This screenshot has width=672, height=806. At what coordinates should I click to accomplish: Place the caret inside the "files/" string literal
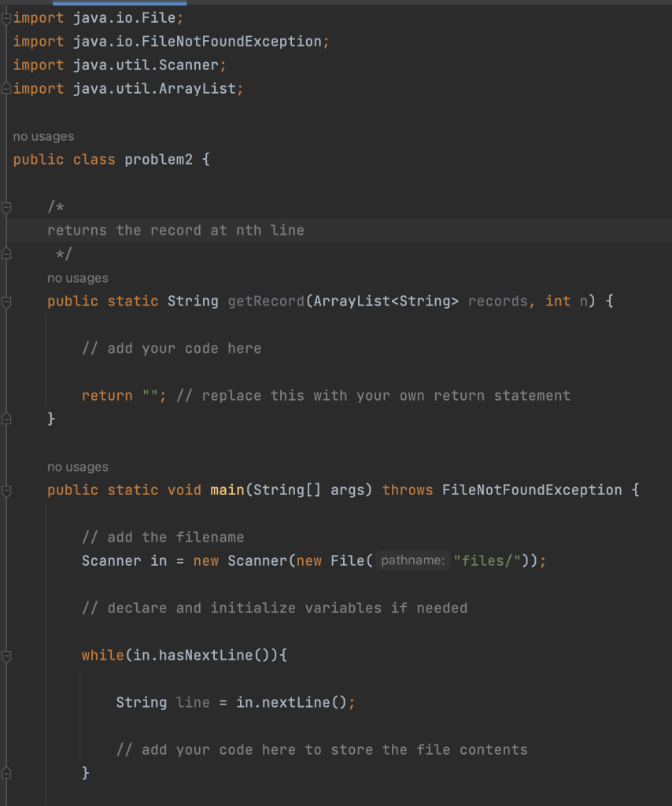click(x=487, y=560)
